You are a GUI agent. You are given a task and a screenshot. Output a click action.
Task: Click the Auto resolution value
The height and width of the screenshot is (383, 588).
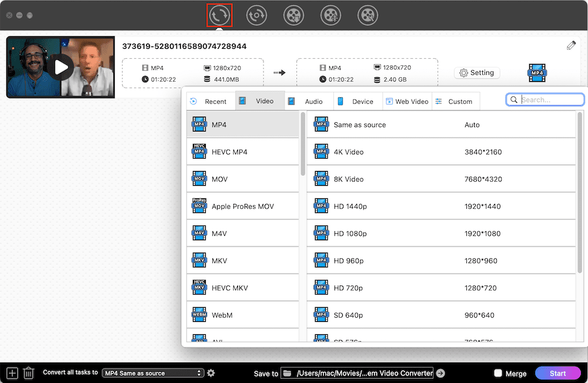coord(472,125)
